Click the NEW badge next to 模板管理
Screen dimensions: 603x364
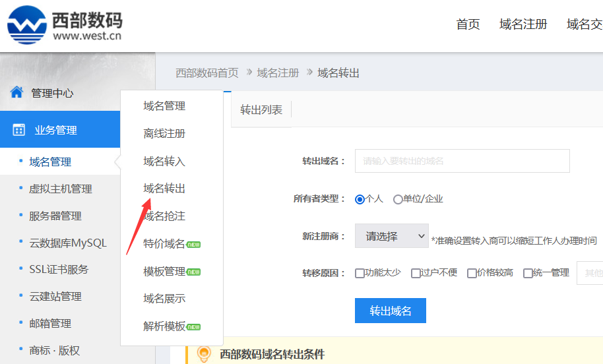(x=194, y=272)
